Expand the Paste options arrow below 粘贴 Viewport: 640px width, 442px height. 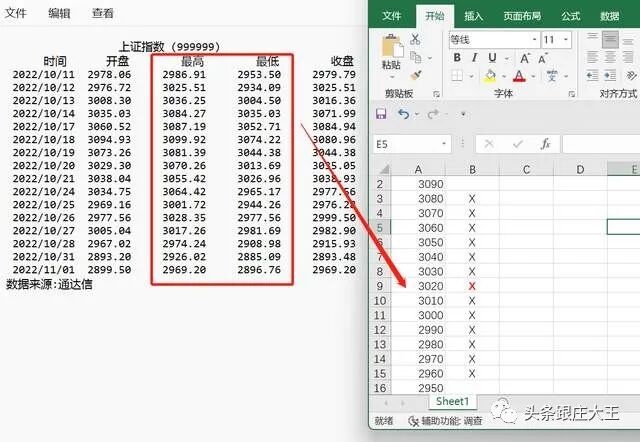392,77
